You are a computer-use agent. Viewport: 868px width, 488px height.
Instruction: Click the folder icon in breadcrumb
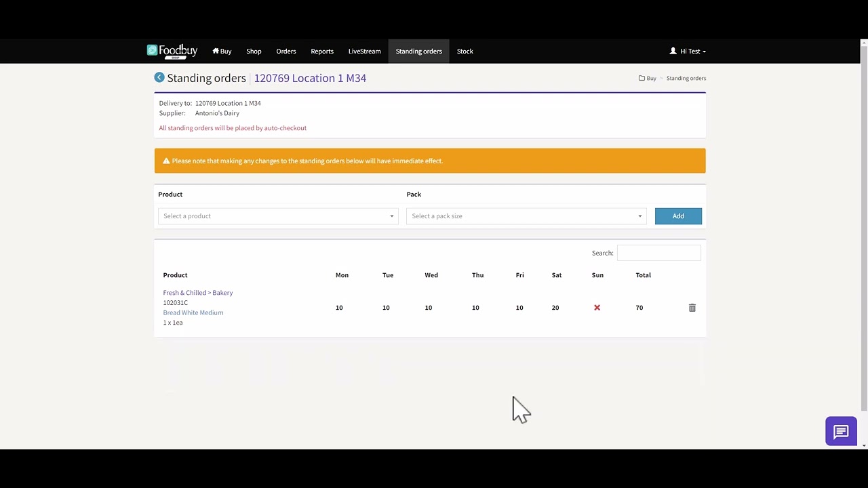642,79
